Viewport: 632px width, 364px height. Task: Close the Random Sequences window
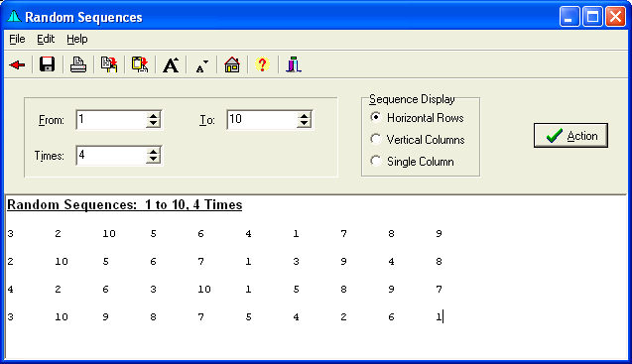pos(615,17)
